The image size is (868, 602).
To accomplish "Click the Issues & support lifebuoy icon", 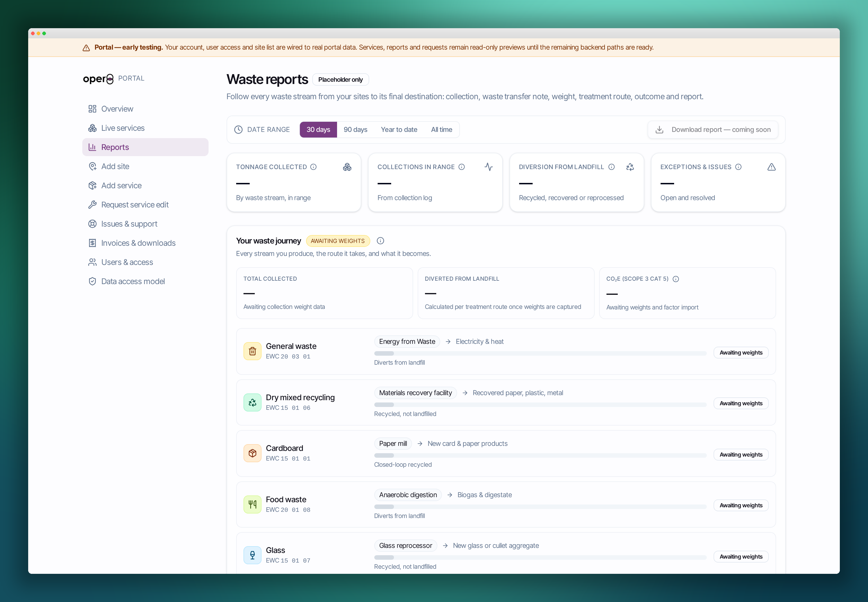I will 92,224.
